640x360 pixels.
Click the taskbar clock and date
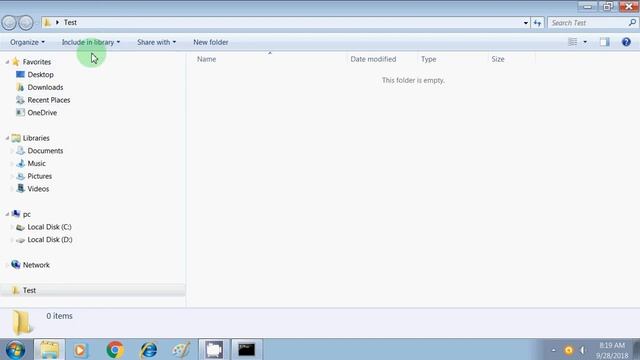click(612, 350)
